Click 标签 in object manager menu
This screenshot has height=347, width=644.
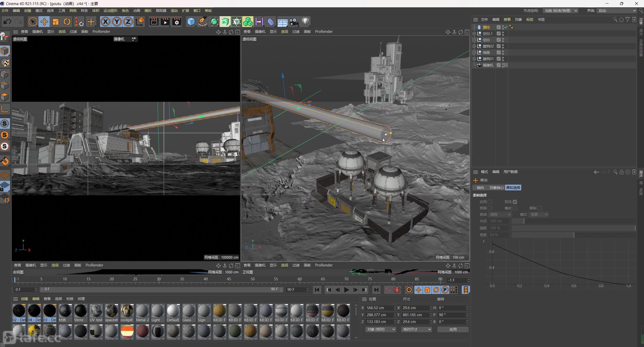(x=530, y=19)
